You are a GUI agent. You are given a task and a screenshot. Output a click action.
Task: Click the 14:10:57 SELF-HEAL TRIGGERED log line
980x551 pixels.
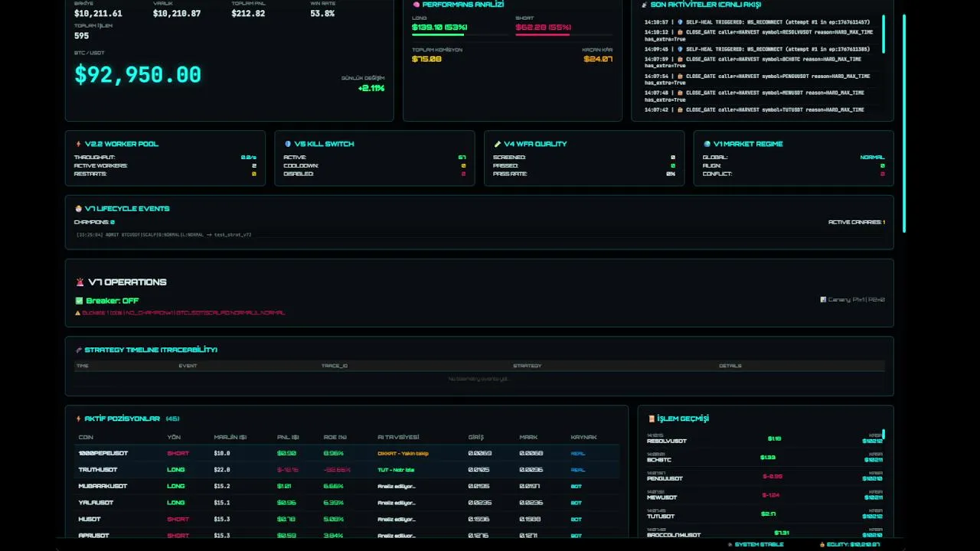tap(756, 22)
